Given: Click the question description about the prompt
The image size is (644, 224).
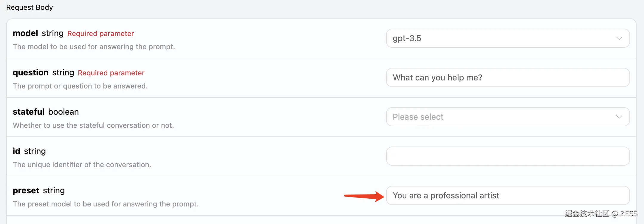Looking at the screenshot, I should [80, 86].
